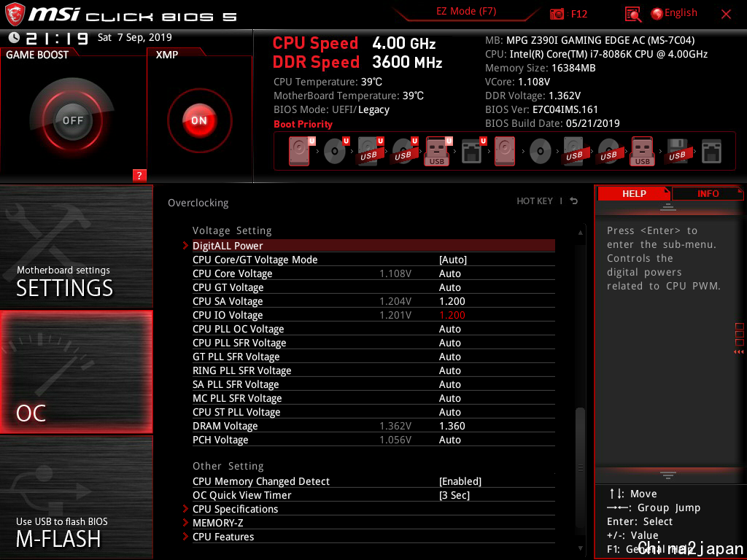Select the UEFI hard disk boot icon with U badge
The height and width of the screenshot is (560, 747).
(x=301, y=151)
